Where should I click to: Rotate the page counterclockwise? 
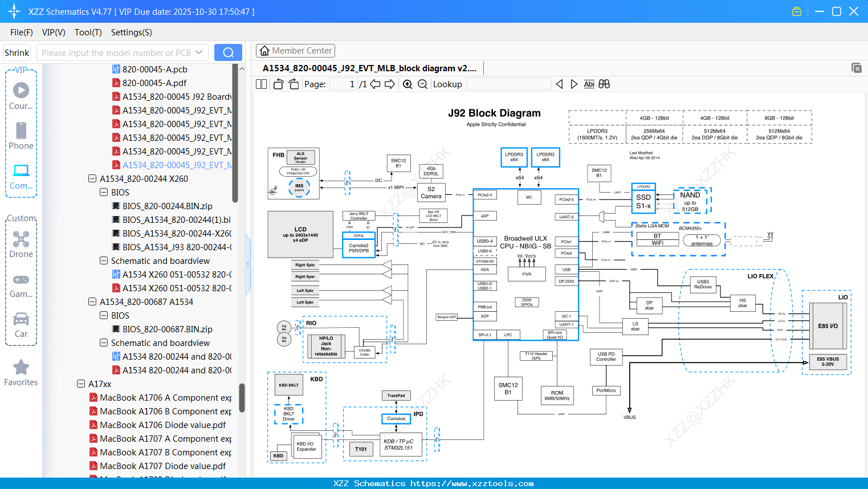click(x=279, y=84)
